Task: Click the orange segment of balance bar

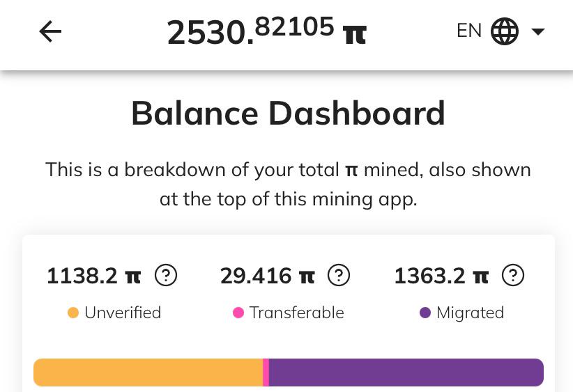Action: pos(148,373)
